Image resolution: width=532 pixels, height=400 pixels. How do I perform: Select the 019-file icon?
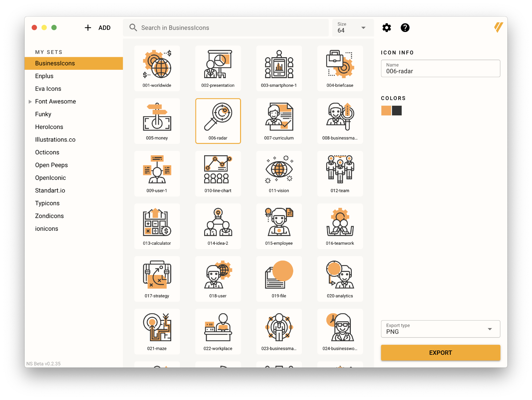click(x=279, y=279)
